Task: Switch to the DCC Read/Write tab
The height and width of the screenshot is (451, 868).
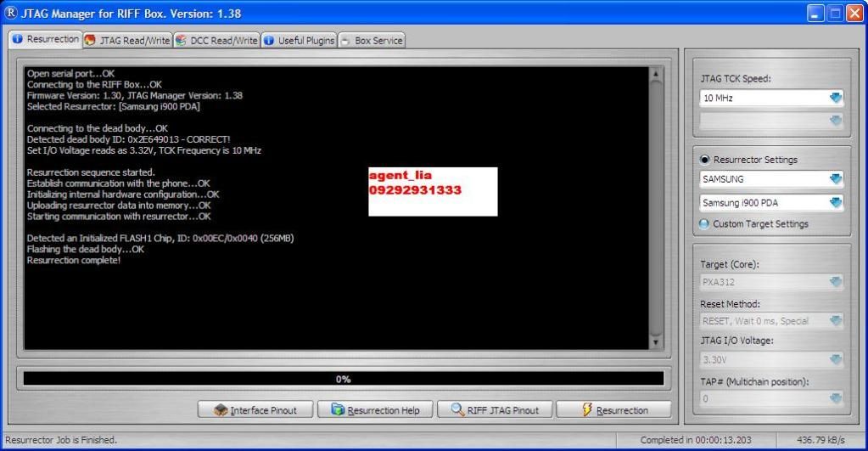Action: click(217, 40)
